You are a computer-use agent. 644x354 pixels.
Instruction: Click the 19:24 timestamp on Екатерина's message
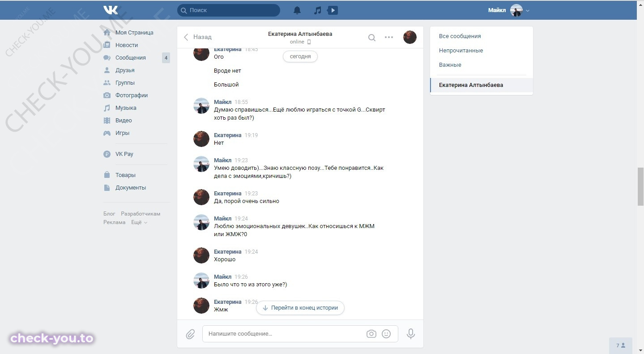(252, 252)
